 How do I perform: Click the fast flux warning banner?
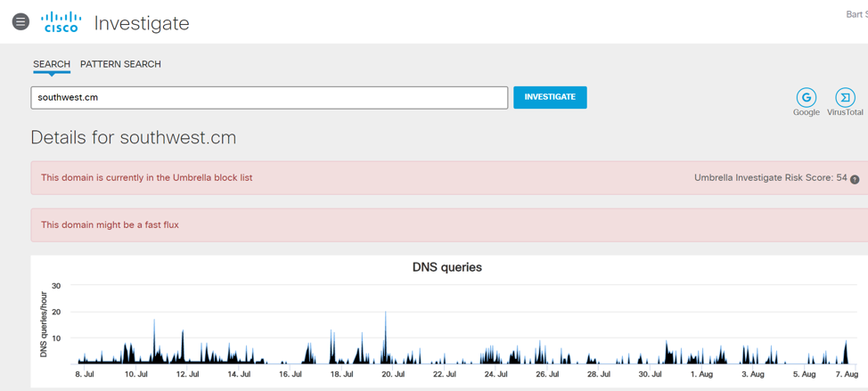(x=449, y=225)
